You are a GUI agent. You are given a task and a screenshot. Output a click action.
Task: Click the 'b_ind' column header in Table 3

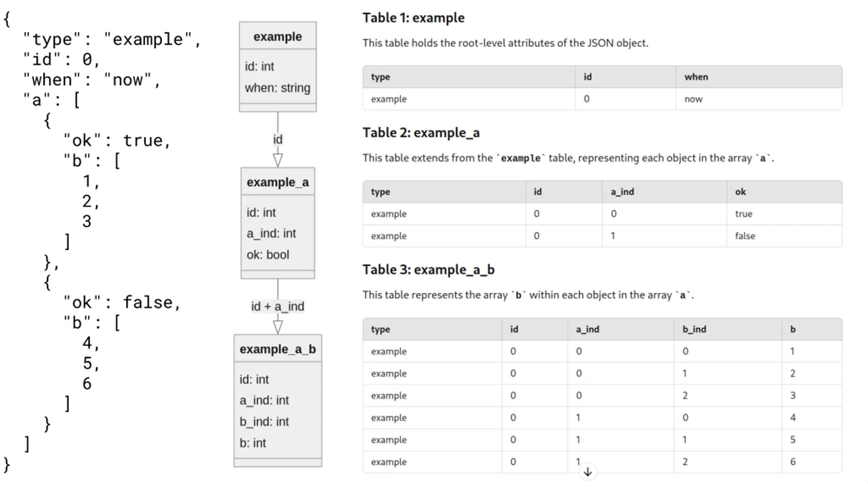pyautogui.click(x=694, y=329)
